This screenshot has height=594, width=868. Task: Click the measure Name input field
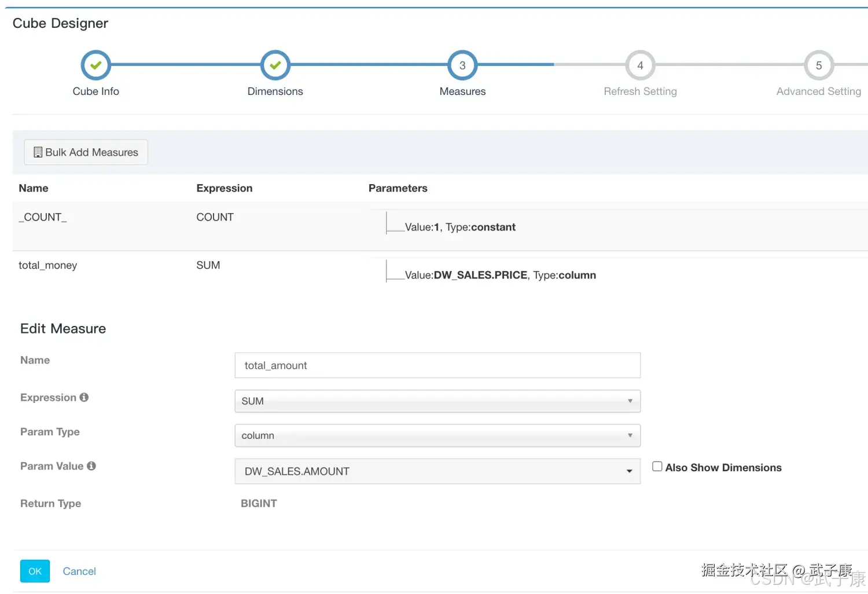click(x=437, y=365)
